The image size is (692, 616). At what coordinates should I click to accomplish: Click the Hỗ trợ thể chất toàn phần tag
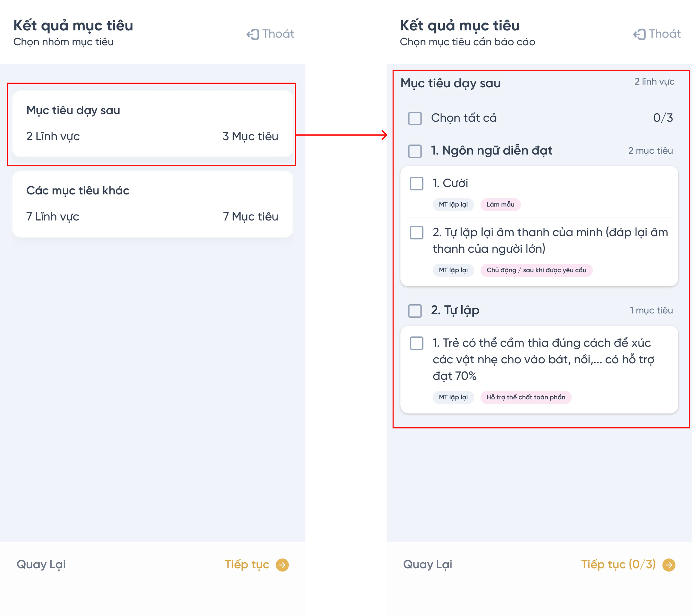pyautogui.click(x=525, y=397)
